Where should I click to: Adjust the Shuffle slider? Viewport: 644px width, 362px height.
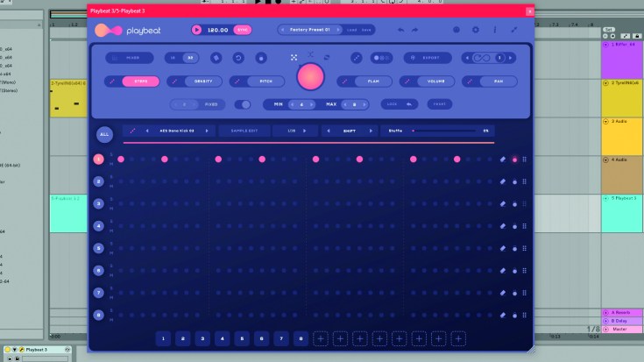[444, 131]
